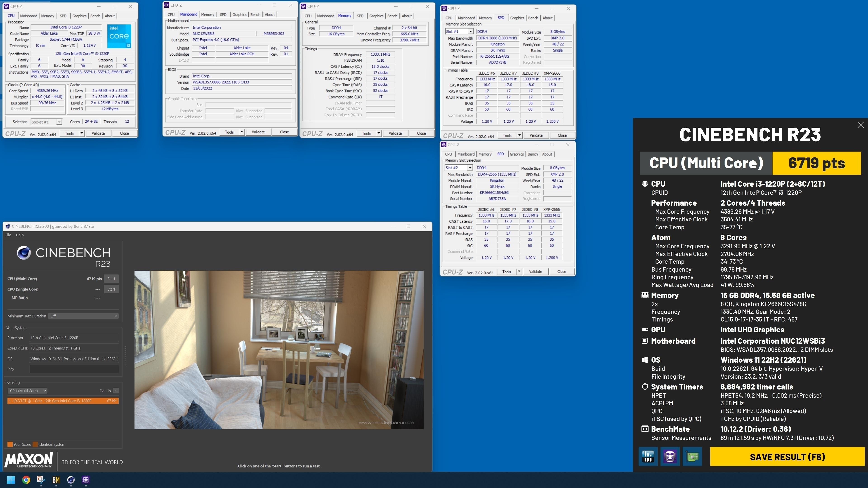Start the CPU (Multi Core) test
Image resolution: width=868 pixels, height=488 pixels.
111,279
